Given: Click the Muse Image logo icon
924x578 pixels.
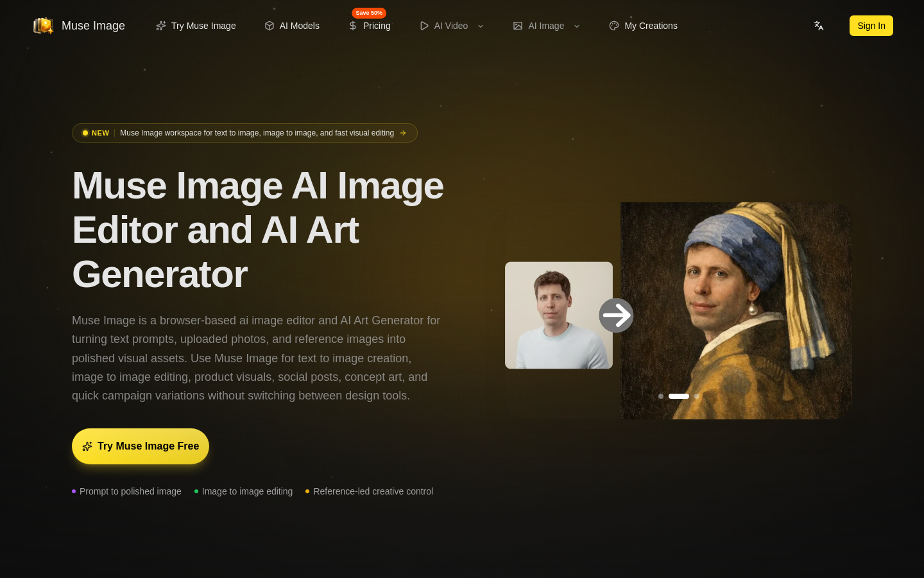Looking at the screenshot, I should point(44,26).
